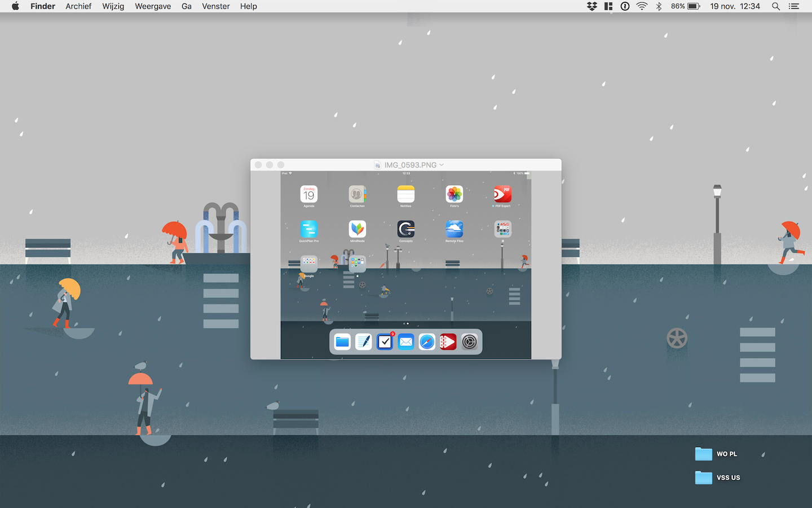Click the Notities icon in the image
Viewport: 812px width, 508px height.
click(x=406, y=194)
